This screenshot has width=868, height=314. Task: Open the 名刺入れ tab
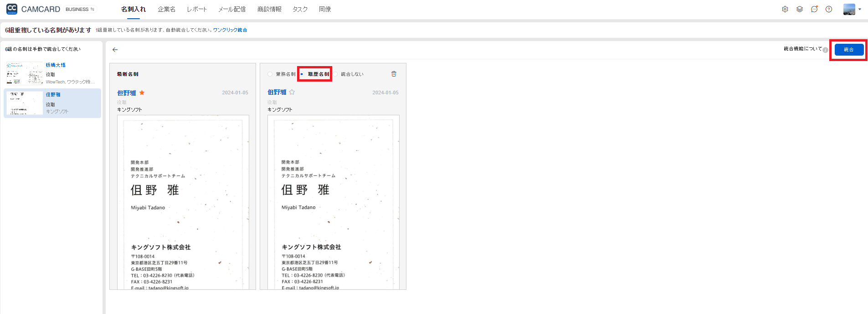134,9
